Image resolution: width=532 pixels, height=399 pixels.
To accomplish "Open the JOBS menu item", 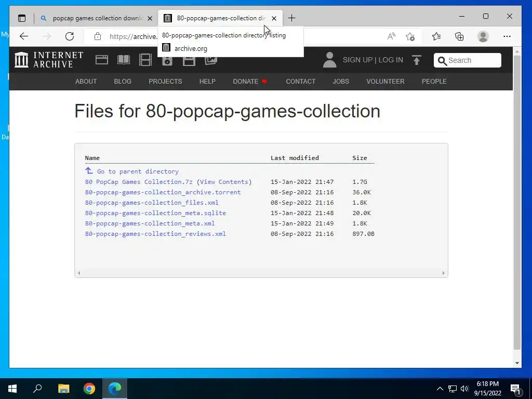I will coord(341,82).
